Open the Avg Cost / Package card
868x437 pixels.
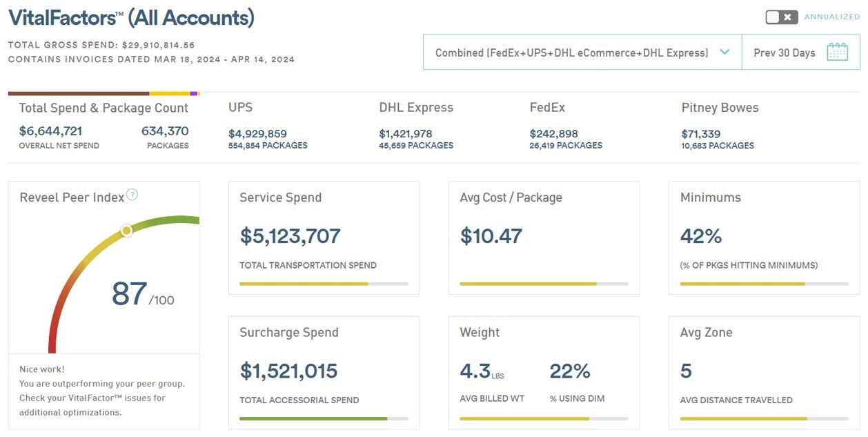(544, 238)
